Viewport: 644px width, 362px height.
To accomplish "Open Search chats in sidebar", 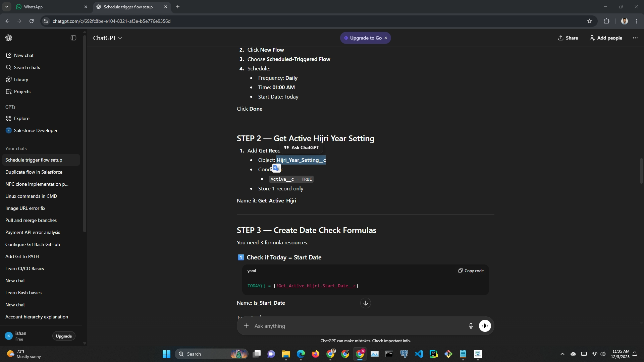I will (x=27, y=67).
